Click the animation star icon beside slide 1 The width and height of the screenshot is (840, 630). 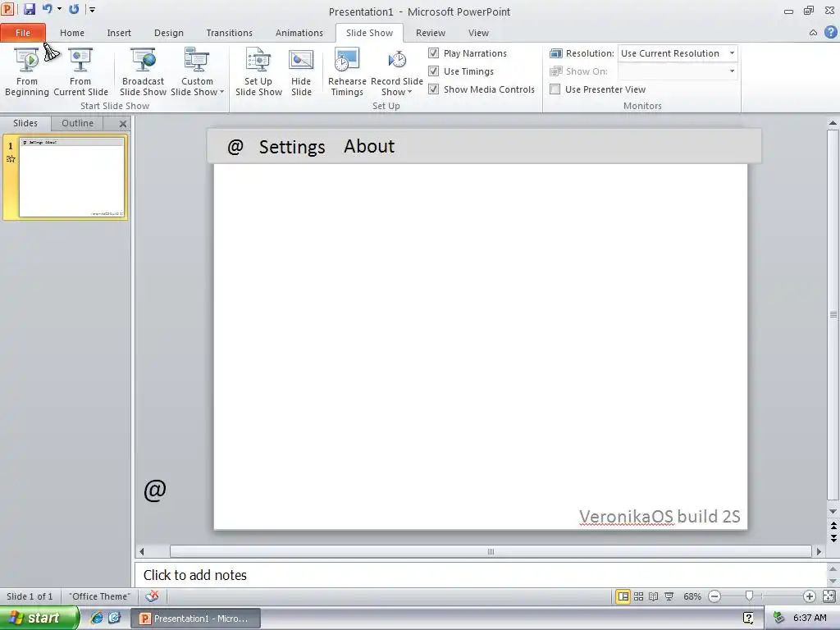point(11,158)
